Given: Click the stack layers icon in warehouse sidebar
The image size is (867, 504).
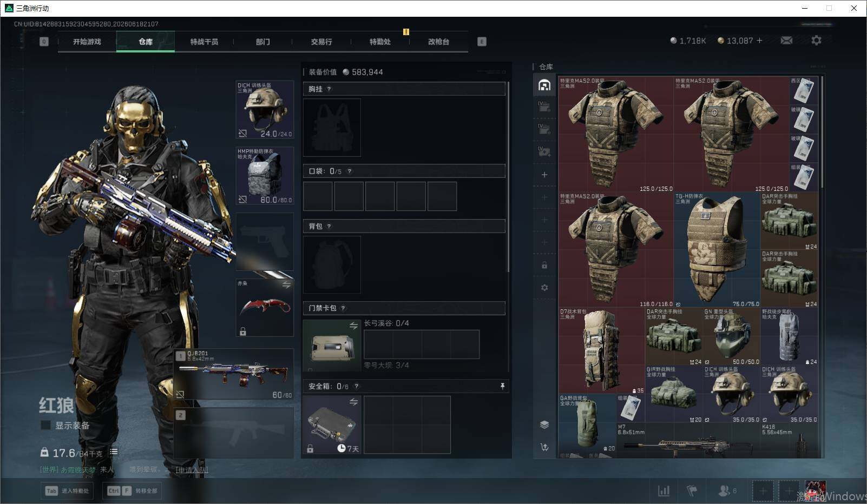Looking at the screenshot, I should [x=544, y=425].
